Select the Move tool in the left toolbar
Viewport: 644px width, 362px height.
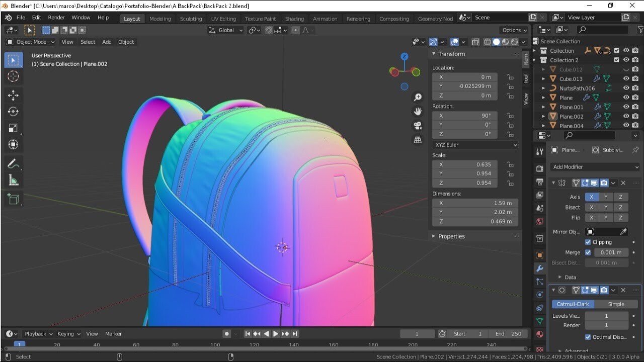point(13,95)
